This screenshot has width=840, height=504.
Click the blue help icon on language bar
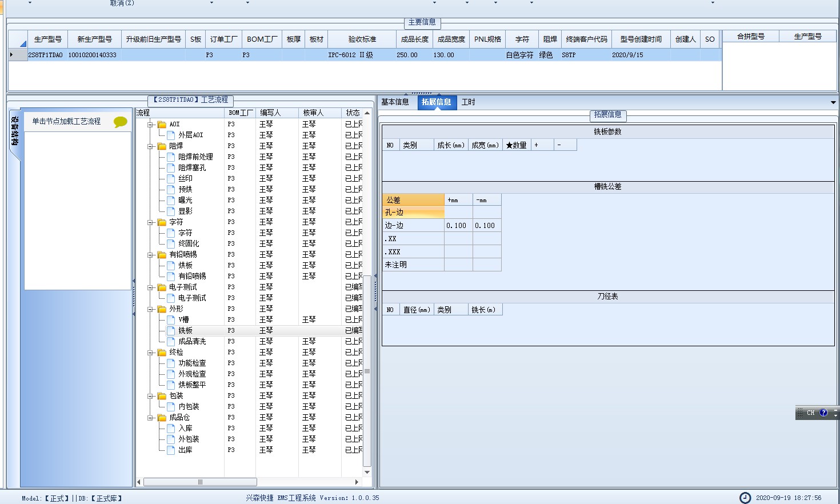pyautogui.click(x=823, y=413)
